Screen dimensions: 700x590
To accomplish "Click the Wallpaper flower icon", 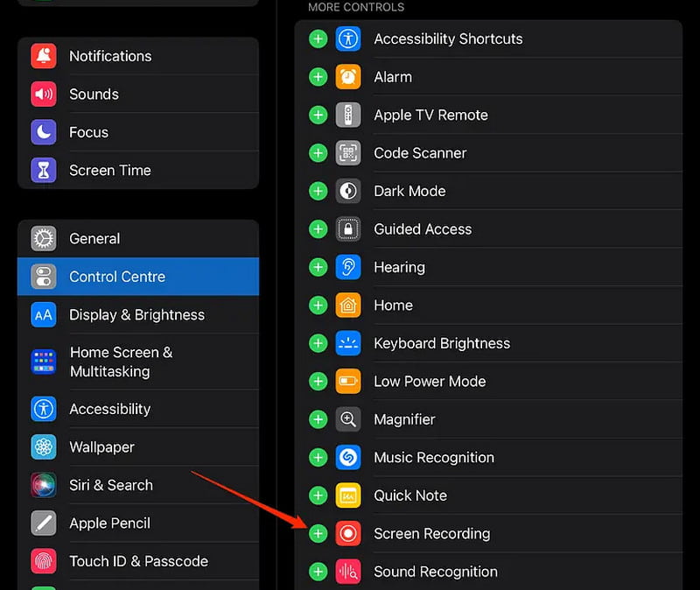I will point(44,447).
